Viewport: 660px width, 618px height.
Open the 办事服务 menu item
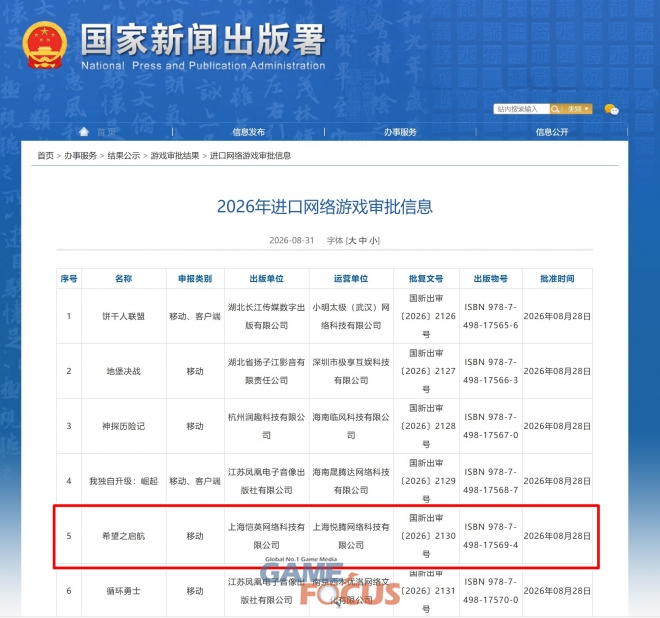point(400,132)
